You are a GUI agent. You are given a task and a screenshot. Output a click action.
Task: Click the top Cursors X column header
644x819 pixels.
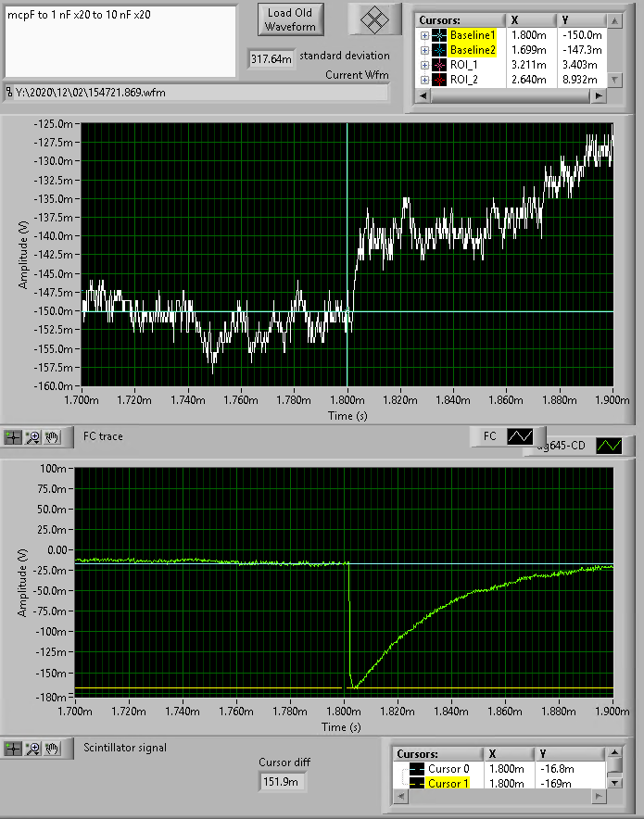click(531, 20)
